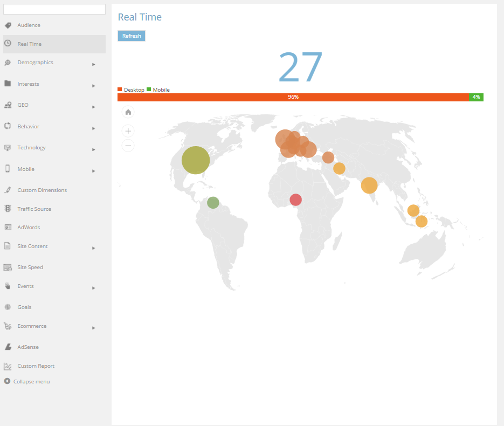Click the Audience tag icon
The width and height of the screenshot is (504, 426).
[8, 25]
